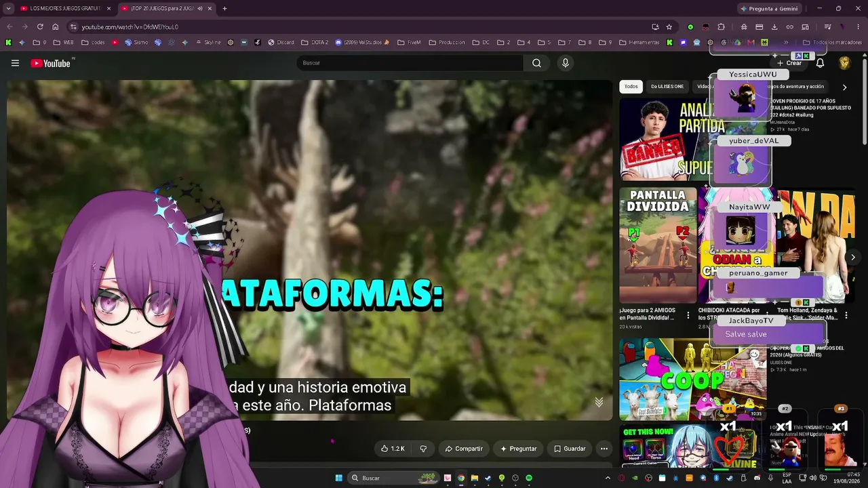Close the LOS MEJORES JUEGOS GRATUITOS tab
This screenshot has width=868, height=488.
pos(108,9)
